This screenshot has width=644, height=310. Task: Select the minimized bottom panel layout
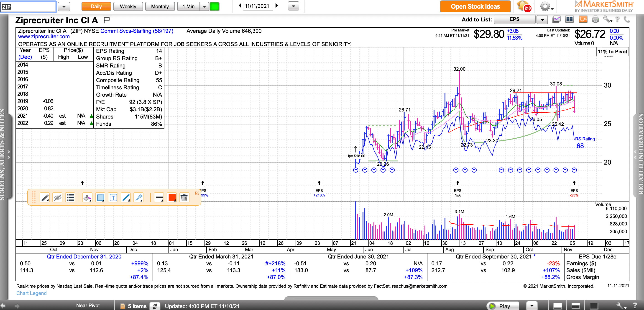coord(557,306)
